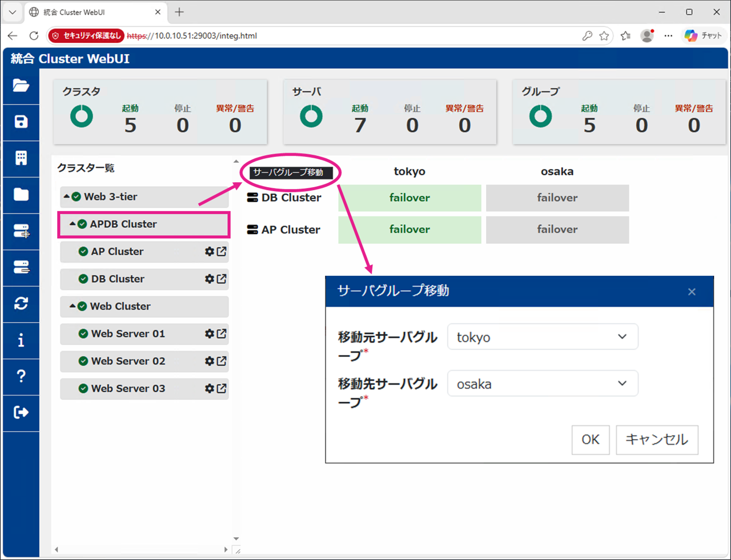Confirm the dialog with OK
The image size is (731, 560).
591,440
